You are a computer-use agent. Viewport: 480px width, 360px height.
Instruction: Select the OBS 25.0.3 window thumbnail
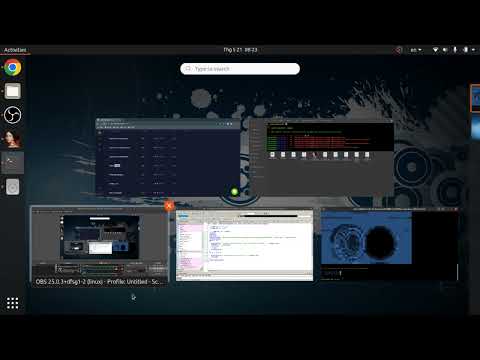pyautogui.click(x=100, y=245)
